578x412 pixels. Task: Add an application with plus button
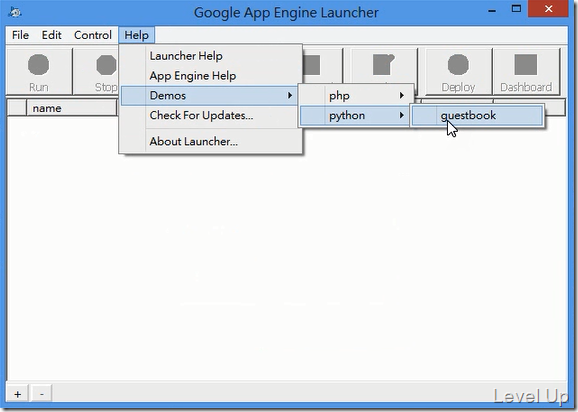coord(17,394)
